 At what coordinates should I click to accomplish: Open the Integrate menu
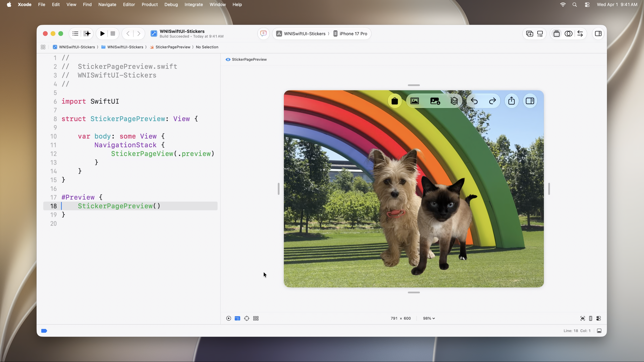click(193, 4)
